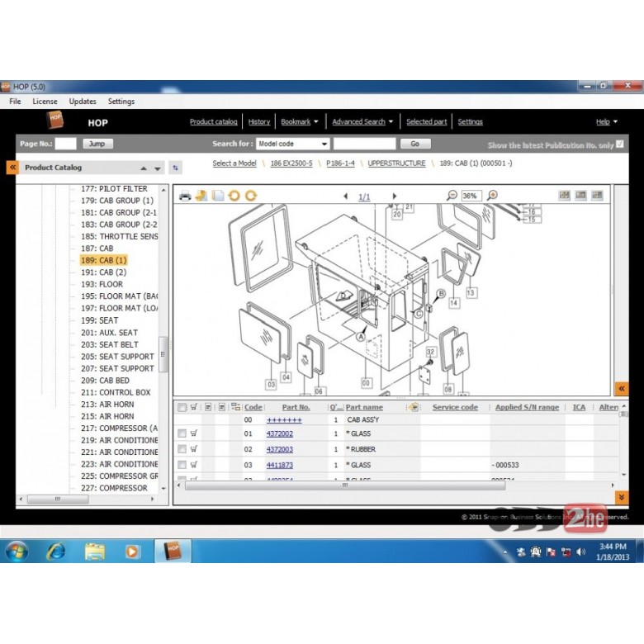Open the Selected part link
The width and height of the screenshot is (644, 644).
[426, 121]
